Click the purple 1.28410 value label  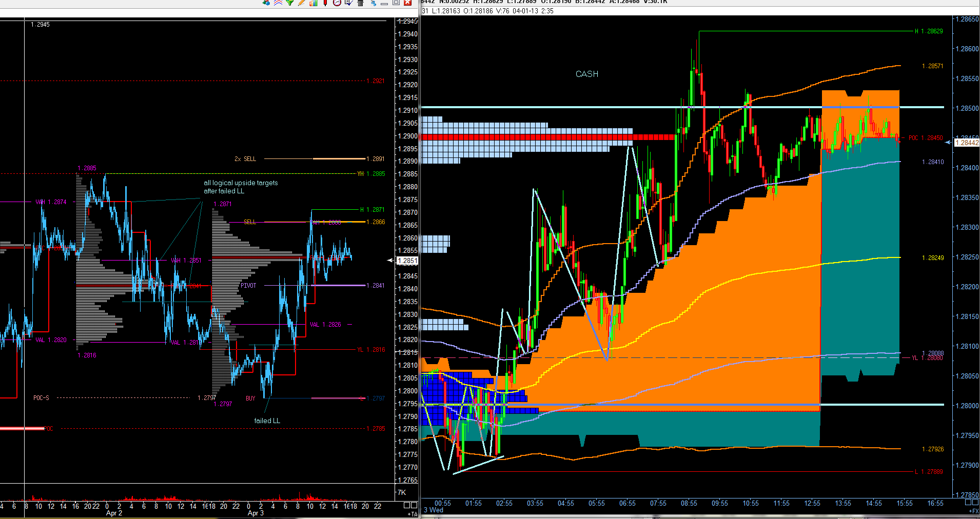click(933, 162)
